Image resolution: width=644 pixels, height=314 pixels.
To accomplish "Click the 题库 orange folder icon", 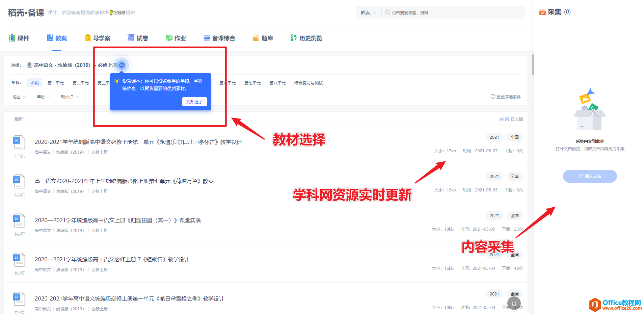I will point(256,38).
